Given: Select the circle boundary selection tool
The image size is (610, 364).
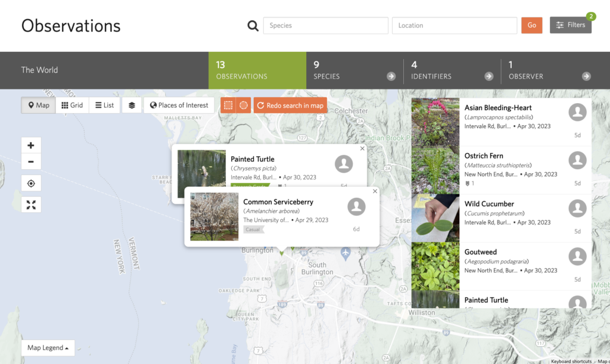Looking at the screenshot, I should pyautogui.click(x=244, y=105).
